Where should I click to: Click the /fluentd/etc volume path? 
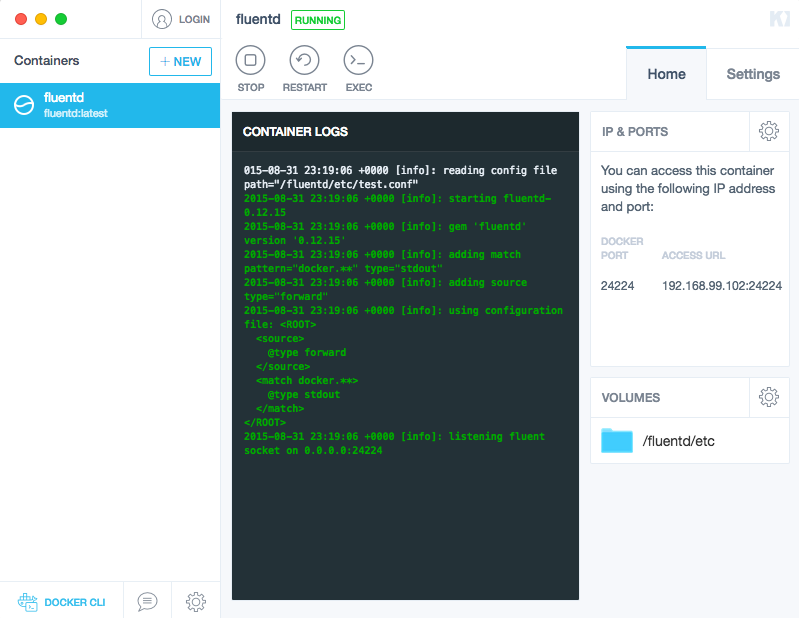point(678,441)
